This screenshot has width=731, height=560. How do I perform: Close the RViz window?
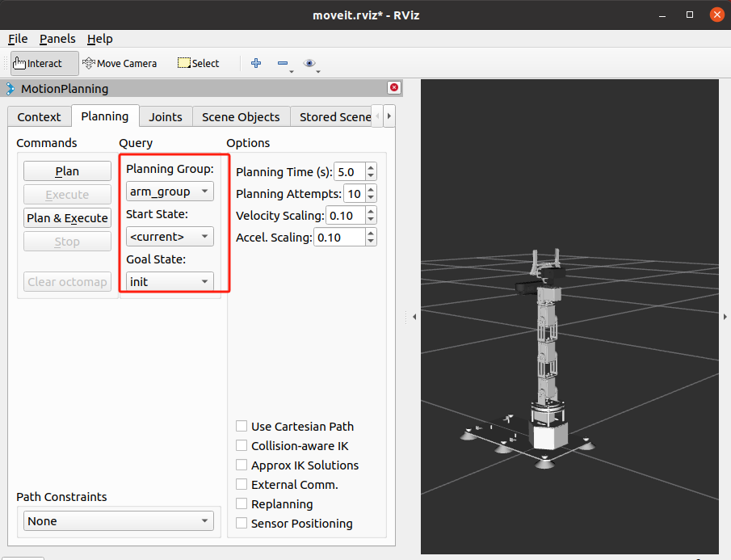tap(716, 15)
